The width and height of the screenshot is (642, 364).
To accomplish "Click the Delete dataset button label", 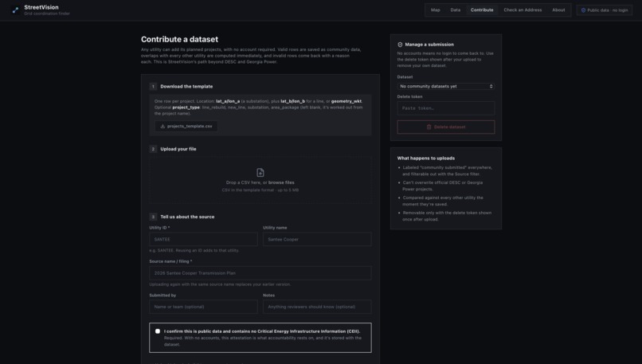I will [x=449, y=127].
